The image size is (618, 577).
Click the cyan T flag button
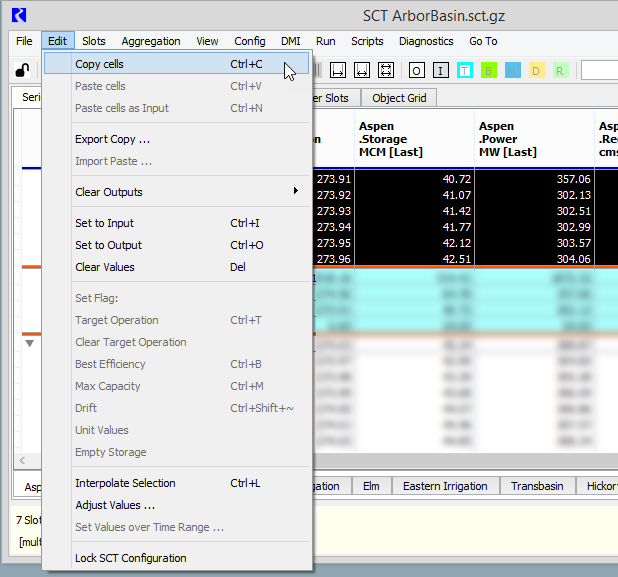tap(465, 70)
